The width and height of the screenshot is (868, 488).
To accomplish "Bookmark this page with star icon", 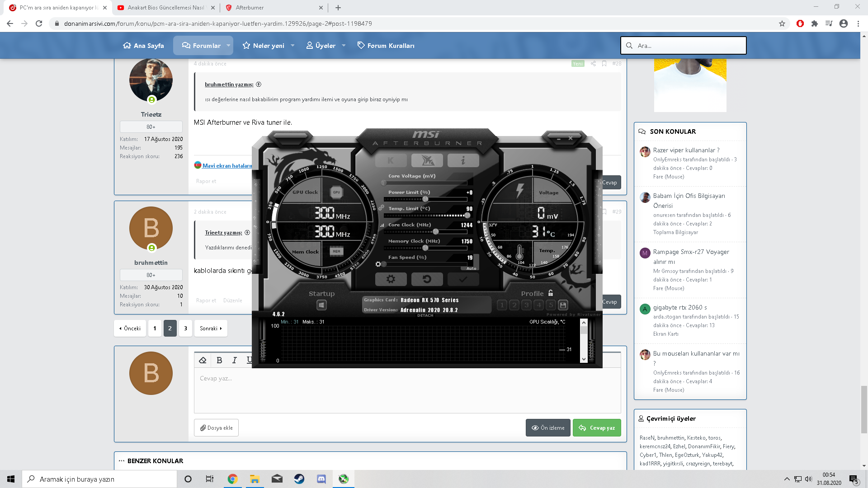I will (782, 23).
